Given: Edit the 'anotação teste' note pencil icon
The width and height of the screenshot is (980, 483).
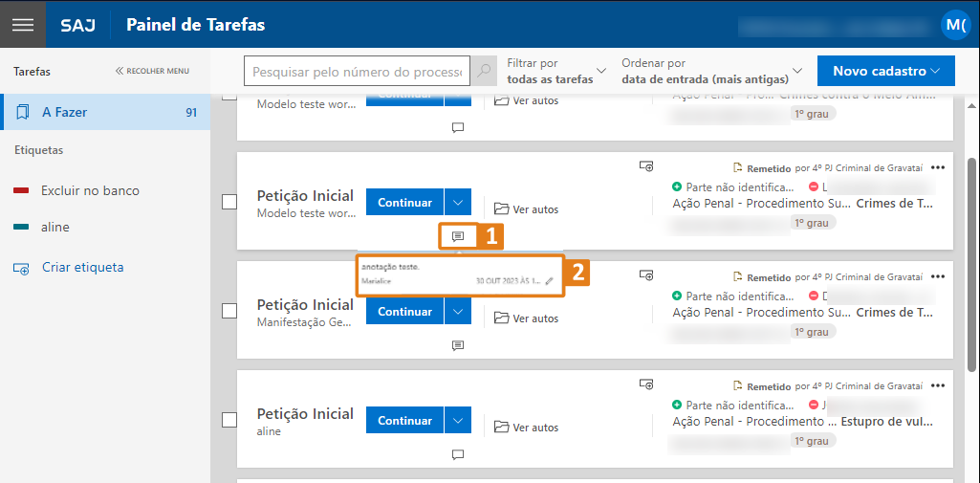Looking at the screenshot, I should coord(549,281).
